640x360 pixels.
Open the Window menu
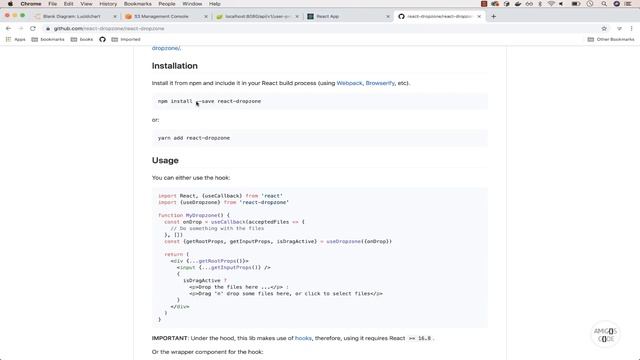click(x=192, y=4)
